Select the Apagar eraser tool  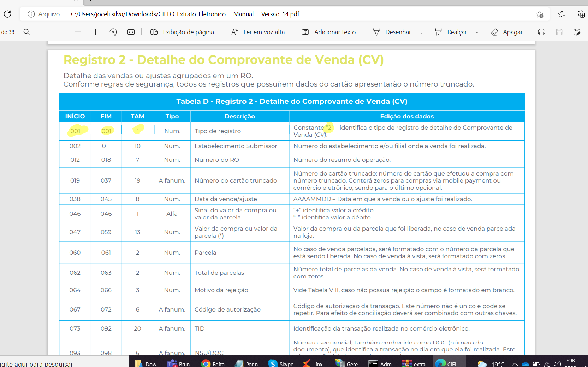click(x=506, y=32)
